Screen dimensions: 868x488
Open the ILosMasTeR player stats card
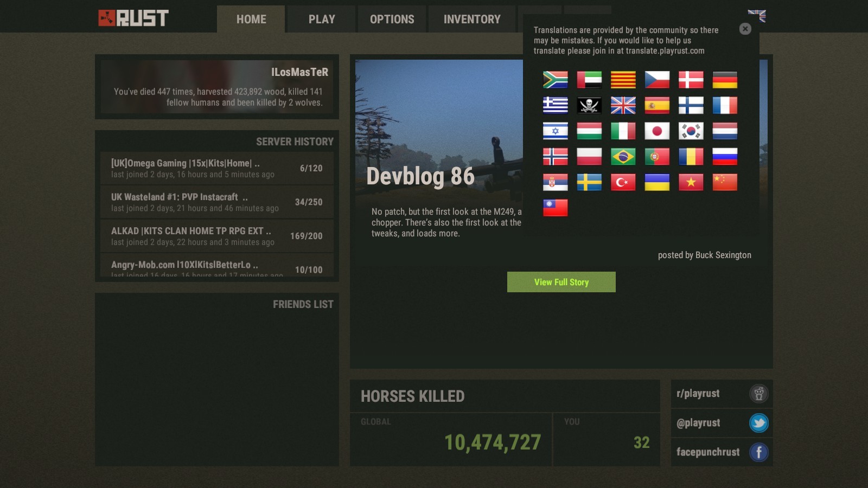point(217,87)
